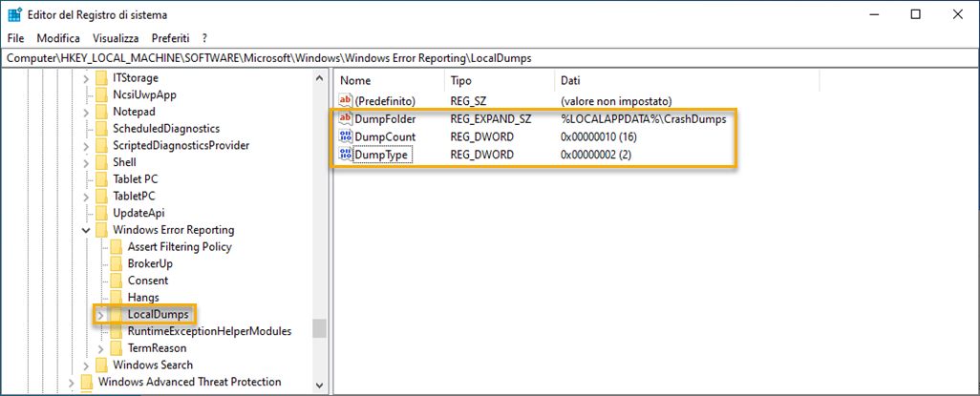This screenshot has width=980, height=396.
Task: Click tree scrollbar up arrow
Action: click(319, 78)
